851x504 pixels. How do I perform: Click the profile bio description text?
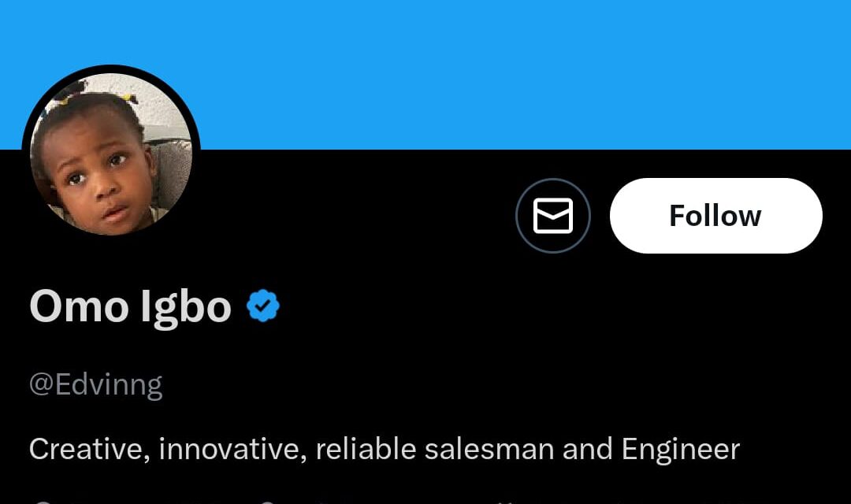[384, 449]
